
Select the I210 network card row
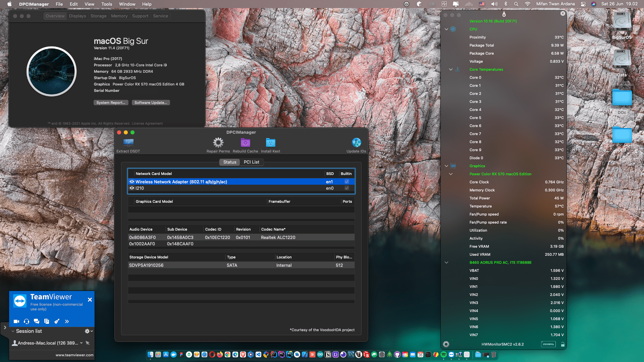pyautogui.click(x=241, y=188)
